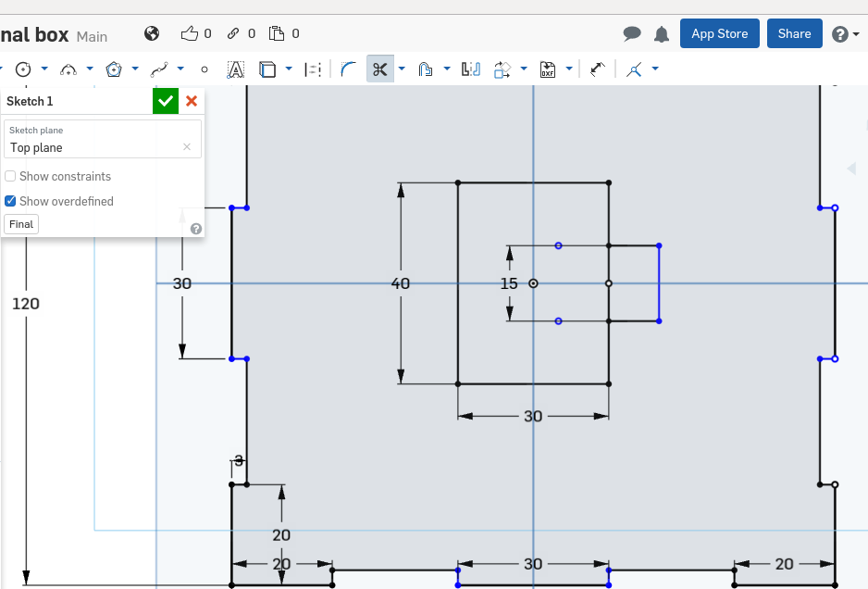Select the Sketch fillet tool
Viewport: 868px width, 589px height.
pos(348,69)
